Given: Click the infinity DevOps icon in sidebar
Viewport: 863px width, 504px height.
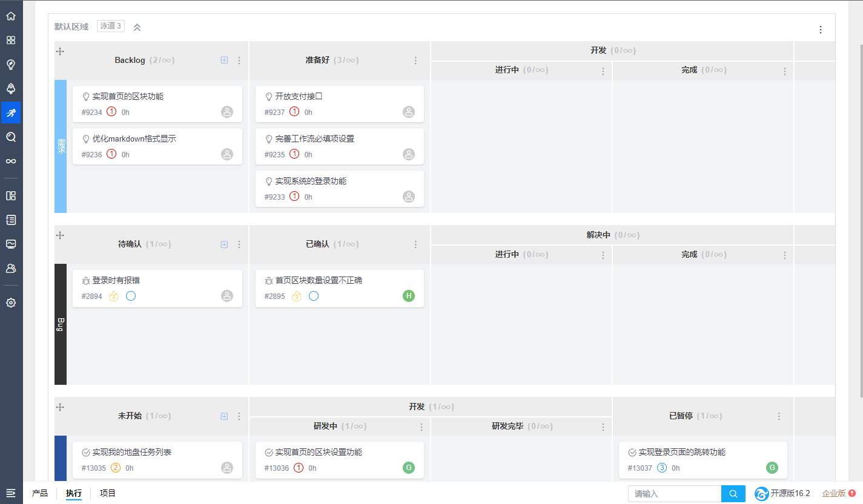Looking at the screenshot, I should tap(11, 161).
